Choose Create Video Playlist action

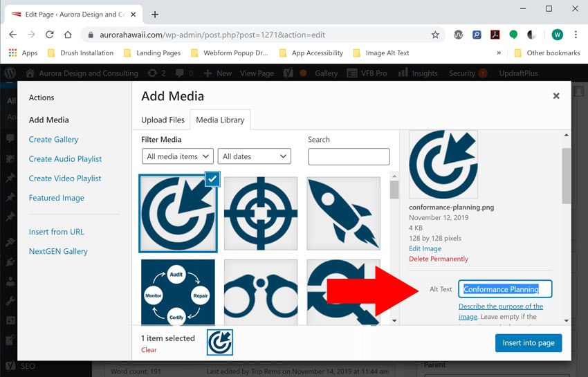(x=65, y=178)
